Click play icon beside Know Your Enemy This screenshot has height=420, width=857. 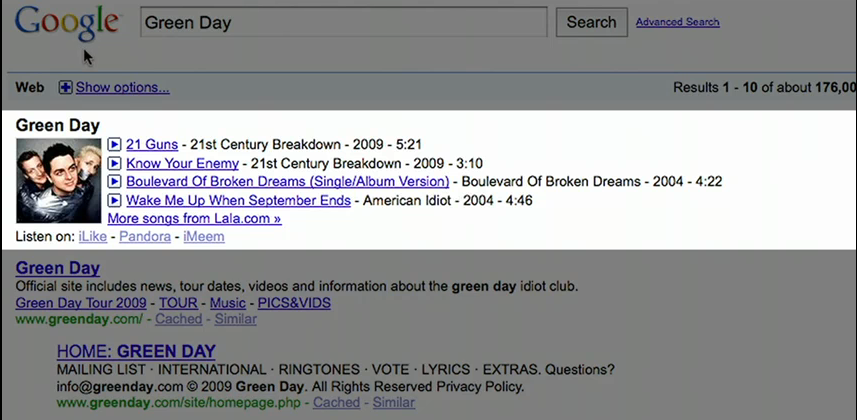point(114,163)
